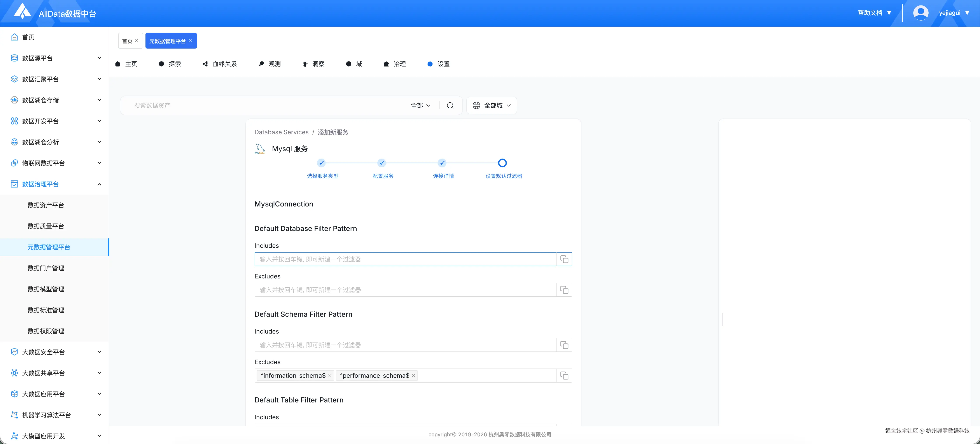Viewport: 980px width, 444px height.
Task: Copy Schema Includes filter icon
Action: coord(564,345)
